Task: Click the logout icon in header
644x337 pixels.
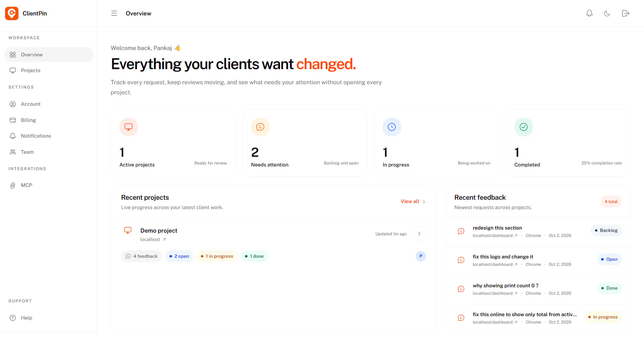Action: (x=625, y=13)
